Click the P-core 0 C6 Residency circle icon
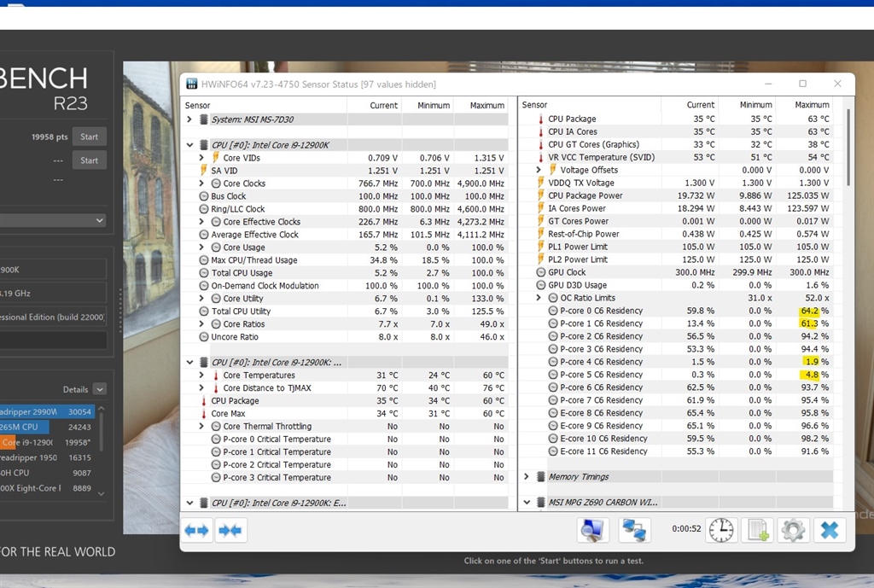Viewport: 874px width, 588px height. [553, 311]
